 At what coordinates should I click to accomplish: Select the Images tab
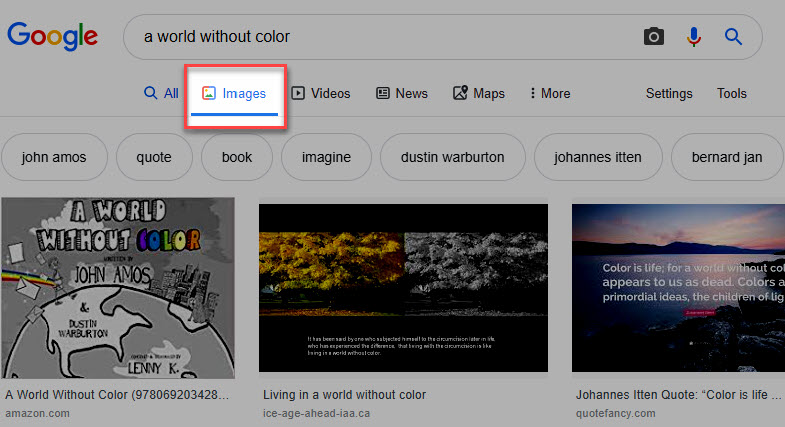click(234, 94)
